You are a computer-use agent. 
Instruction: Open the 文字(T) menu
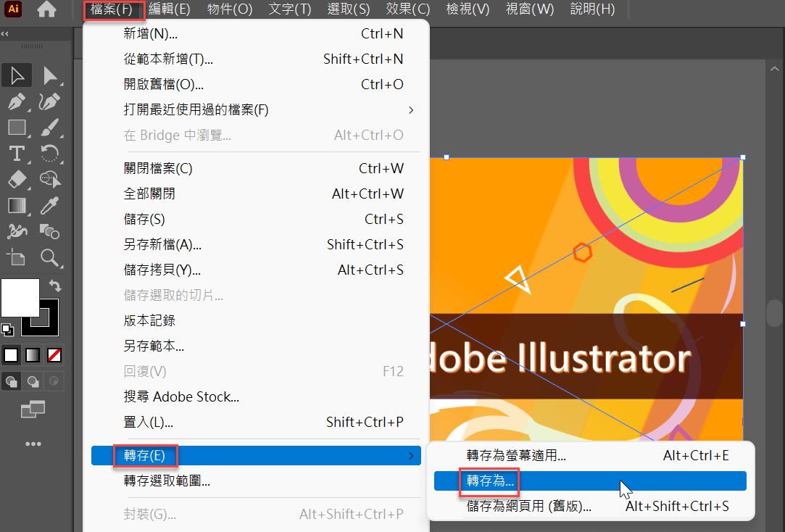click(x=290, y=9)
